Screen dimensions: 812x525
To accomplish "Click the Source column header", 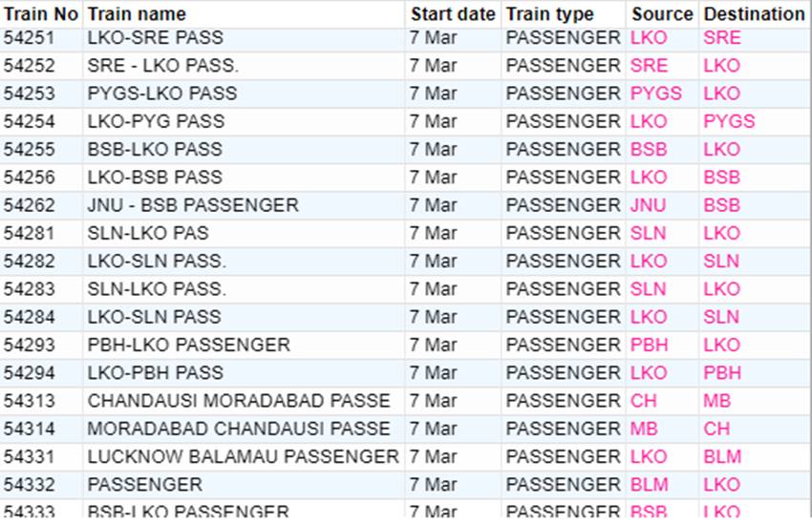I will click(662, 14).
